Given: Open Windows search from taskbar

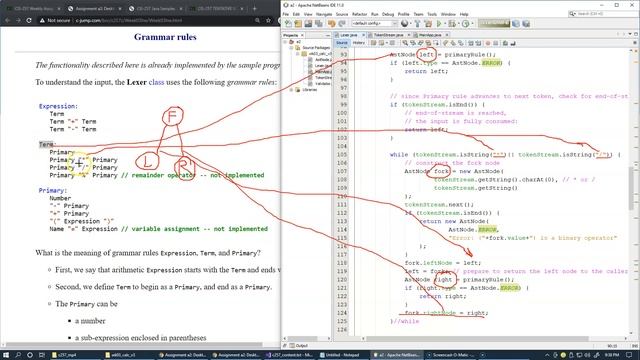Looking at the screenshot, I should pyautogui.click(x=18, y=355).
